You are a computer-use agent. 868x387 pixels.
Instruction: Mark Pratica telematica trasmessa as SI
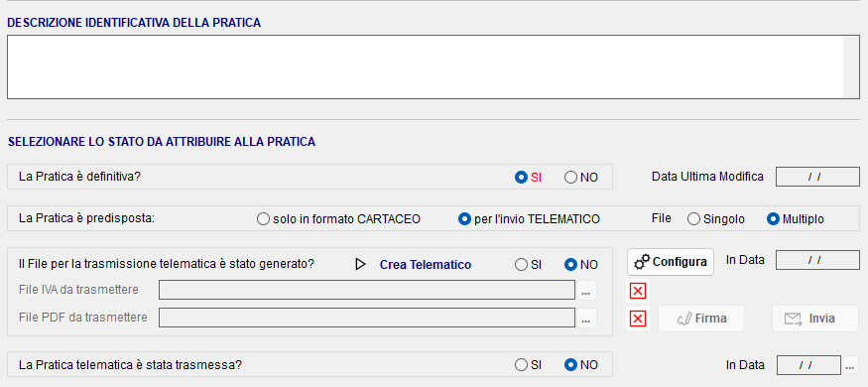(x=528, y=365)
